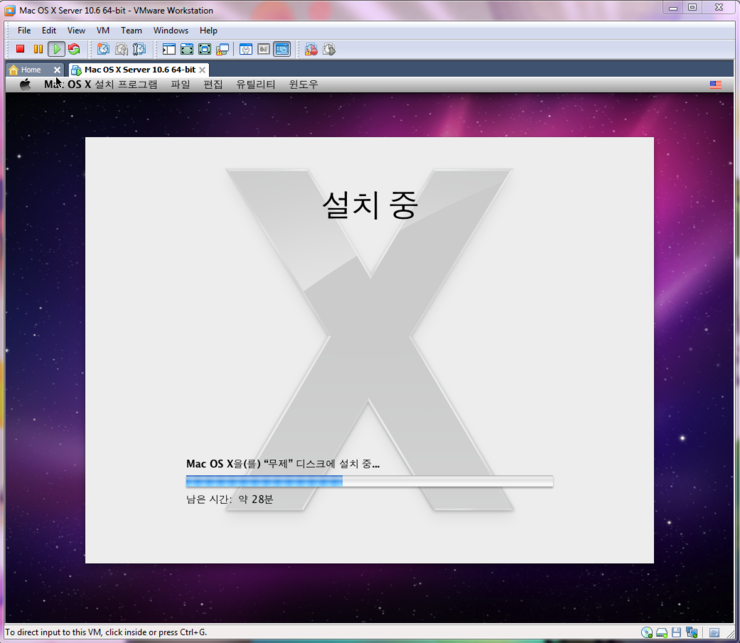Show the appliance view
Screen dimensions: 740x643
(x=264, y=49)
